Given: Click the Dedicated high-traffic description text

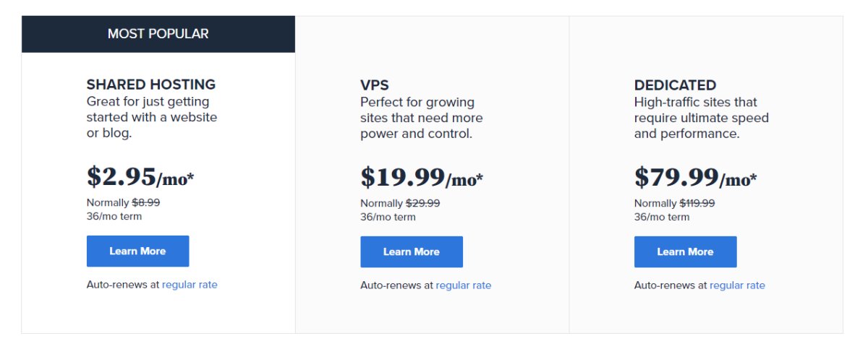Looking at the screenshot, I should [702, 118].
